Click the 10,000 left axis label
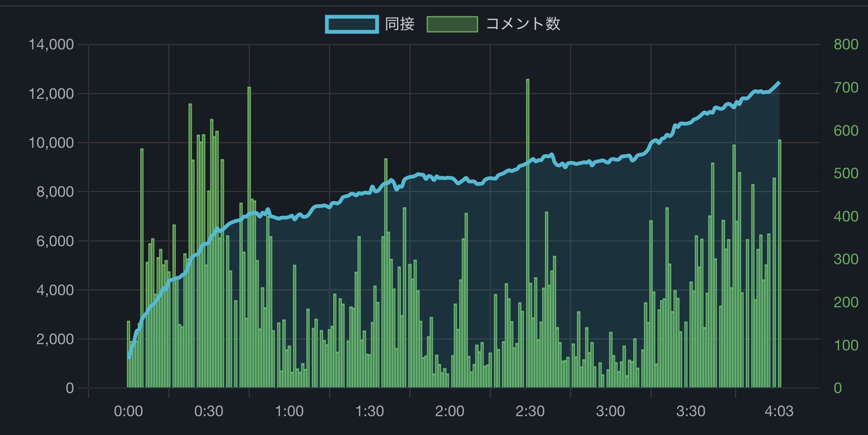 51,143
